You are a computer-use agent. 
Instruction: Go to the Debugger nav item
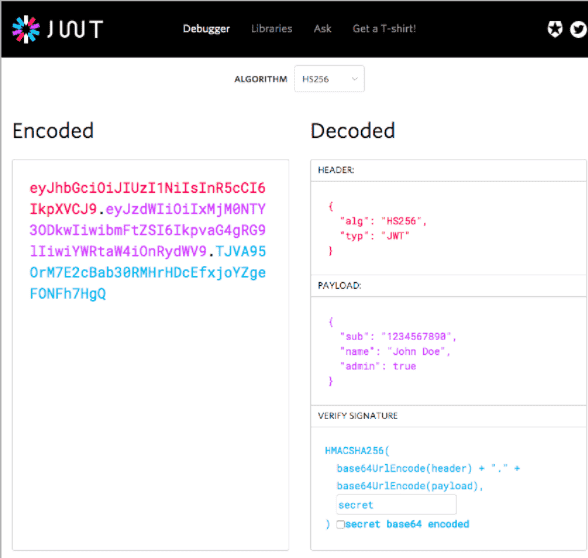(206, 29)
